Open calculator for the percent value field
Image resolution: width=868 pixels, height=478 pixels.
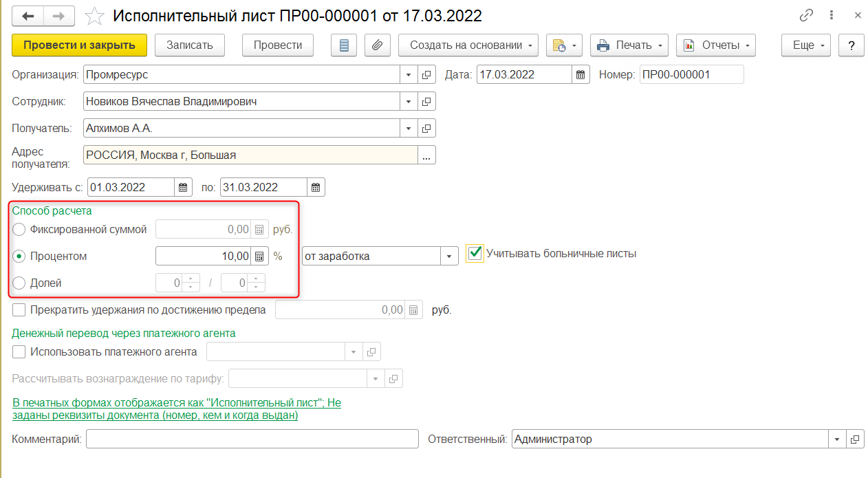(259, 257)
